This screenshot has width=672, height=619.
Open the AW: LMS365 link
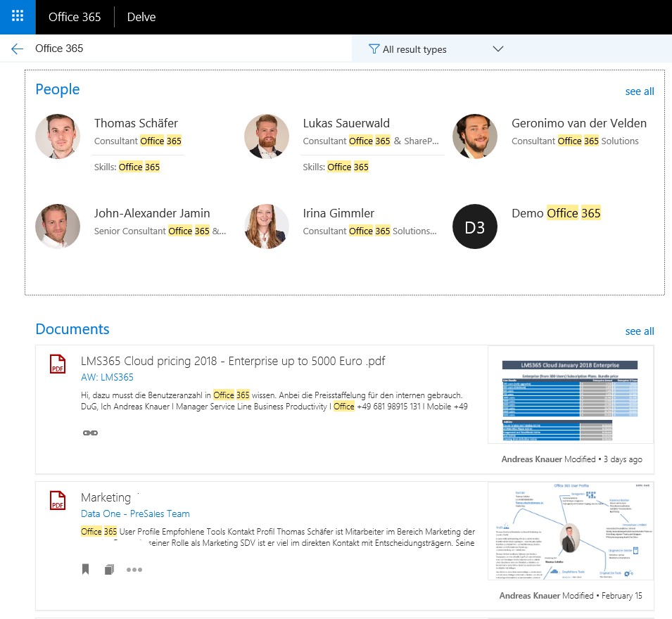point(107,378)
